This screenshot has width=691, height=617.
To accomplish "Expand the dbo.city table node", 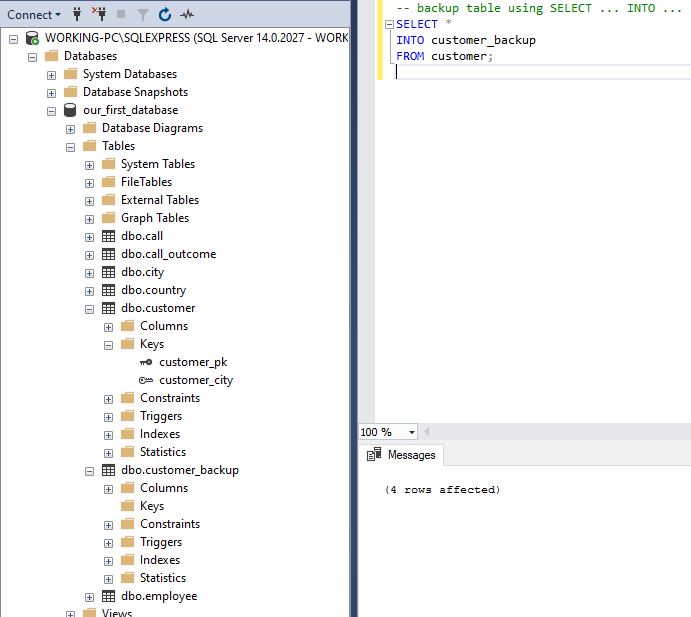I will tap(89, 274).
